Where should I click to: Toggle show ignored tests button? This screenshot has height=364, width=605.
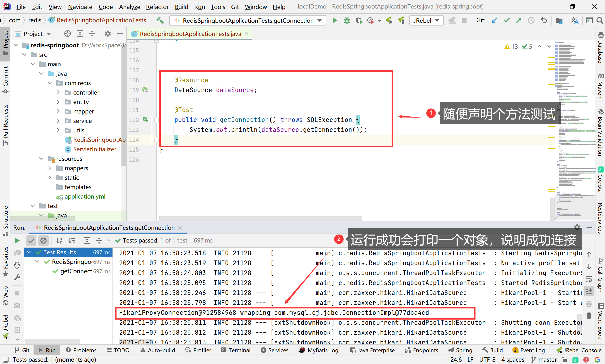43,241
